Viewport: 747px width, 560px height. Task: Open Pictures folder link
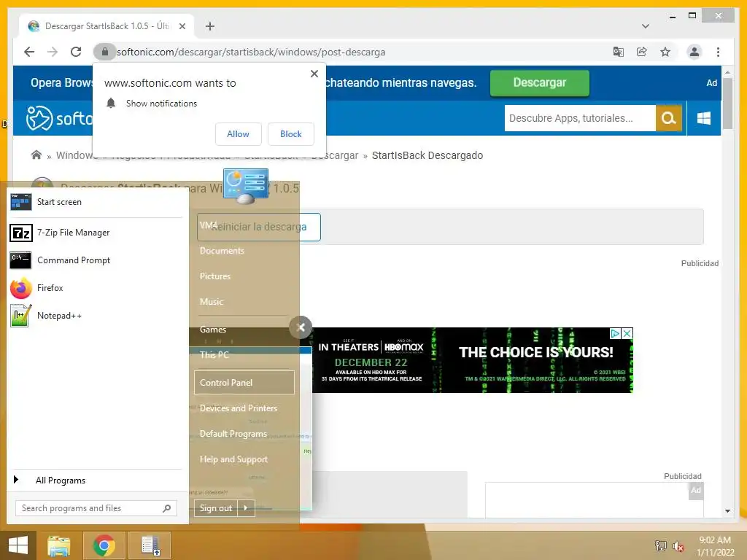pos(215,276)
